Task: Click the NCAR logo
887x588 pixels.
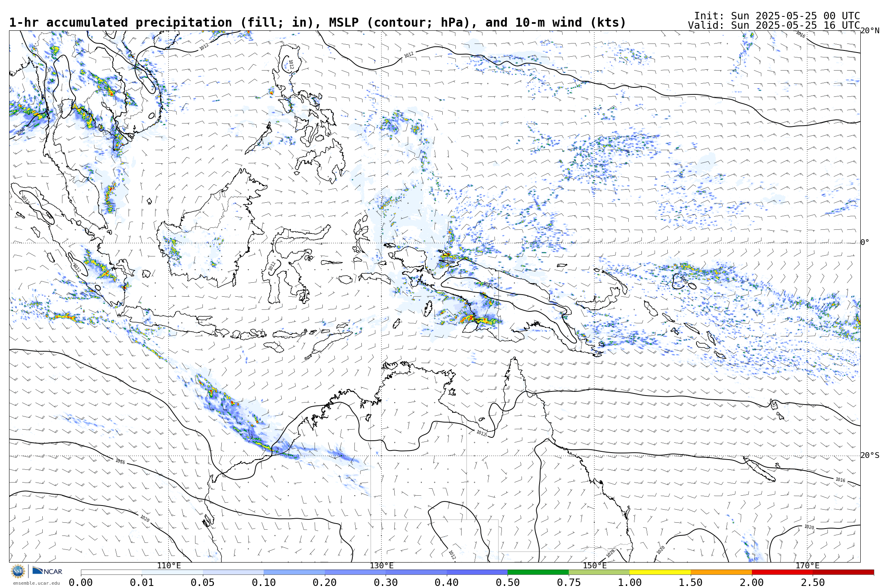Action: (x=47, y=571)
